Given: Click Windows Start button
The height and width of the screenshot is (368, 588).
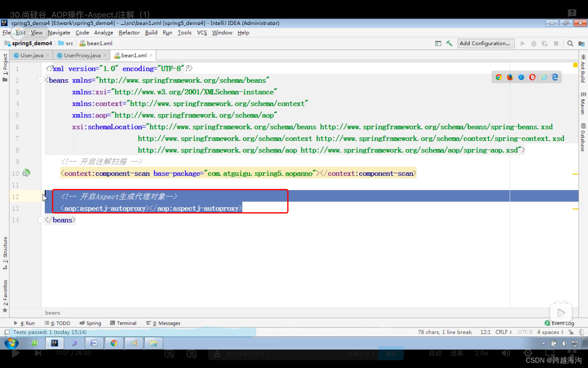Looking at the screenshot, I should 11,343.
